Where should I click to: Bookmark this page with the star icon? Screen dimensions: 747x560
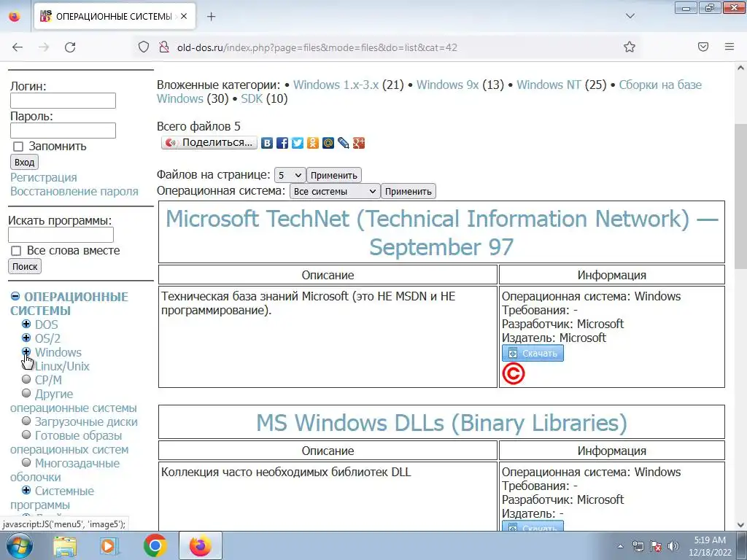[x=630, y=47]
